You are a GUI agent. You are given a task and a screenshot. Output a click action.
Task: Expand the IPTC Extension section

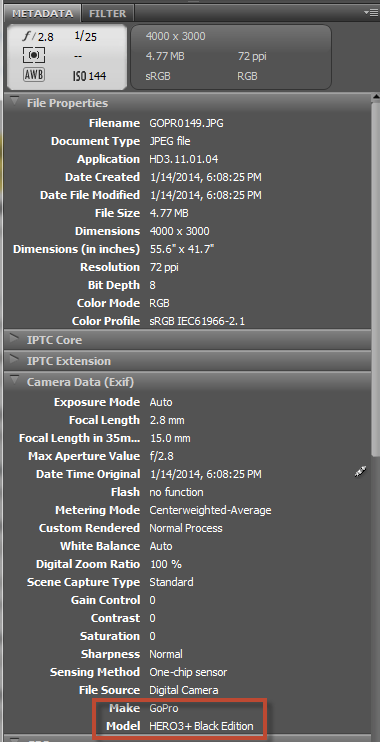point(15,360)
